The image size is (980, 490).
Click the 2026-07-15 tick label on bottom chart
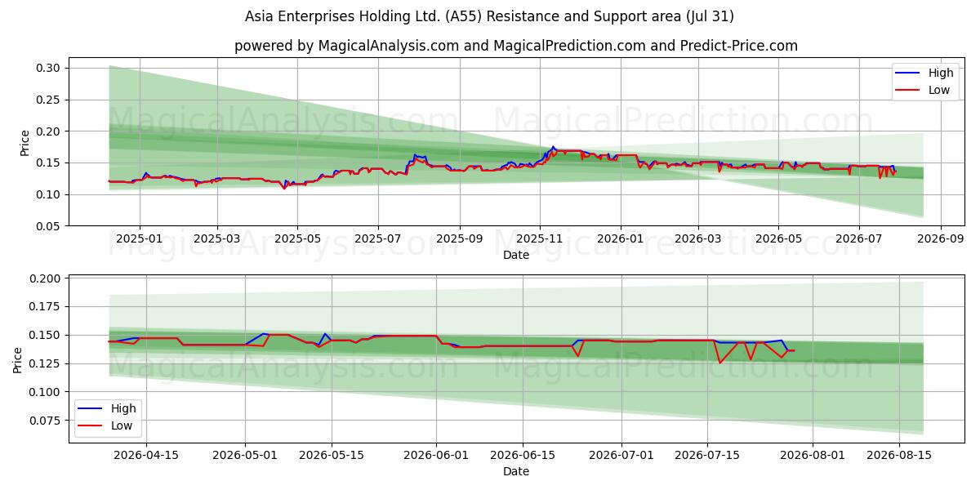point(708,456)
